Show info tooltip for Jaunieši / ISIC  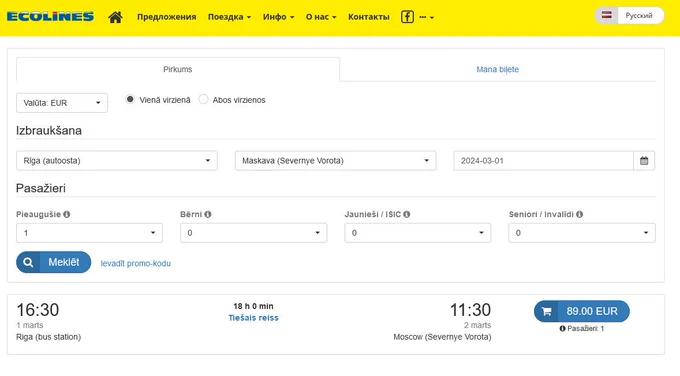(x=406, y=214)
